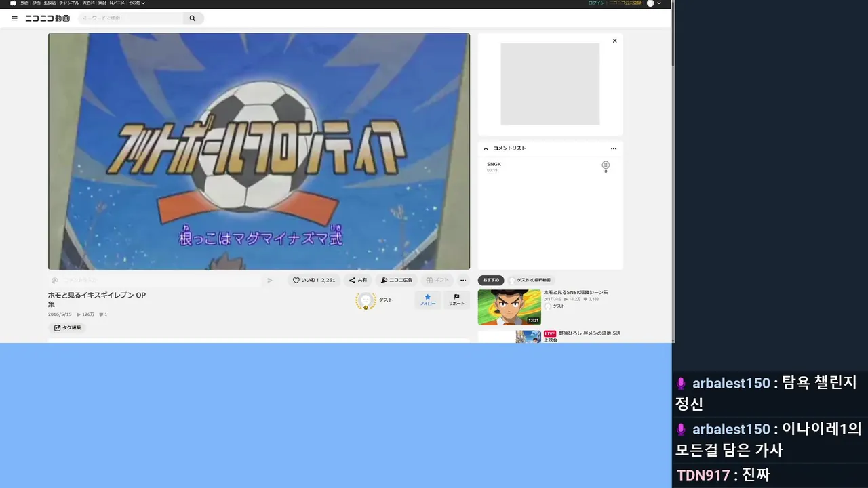Click arbalest150's chat message about 탐욕 챌린지
The height and width of the screenshot is (488, 868).
[x=769, y=393]
